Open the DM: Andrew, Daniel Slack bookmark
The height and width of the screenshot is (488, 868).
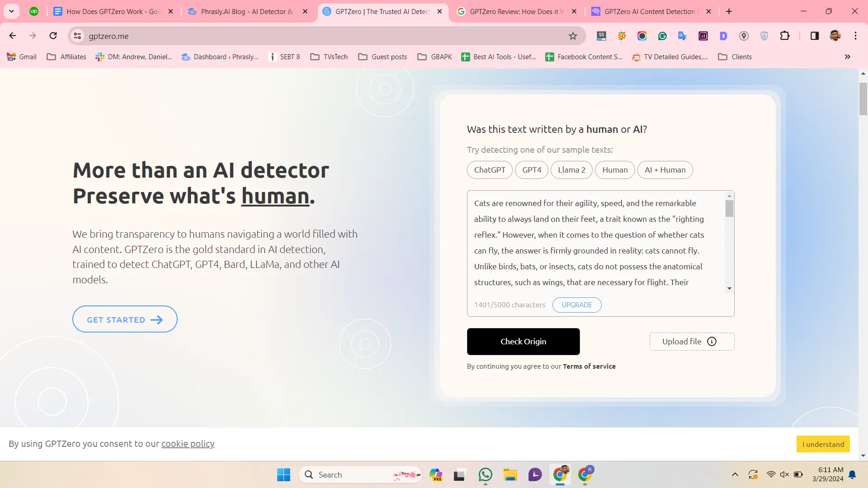pos(134,57)
